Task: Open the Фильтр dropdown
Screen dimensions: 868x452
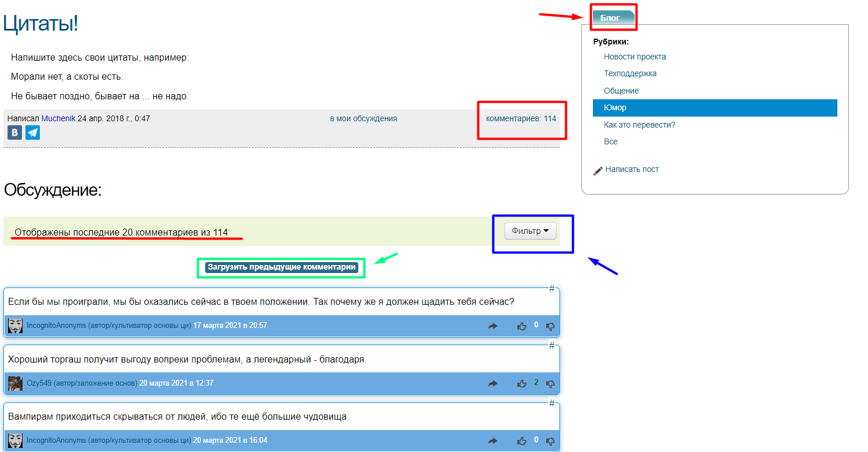Action: (530, 231)
